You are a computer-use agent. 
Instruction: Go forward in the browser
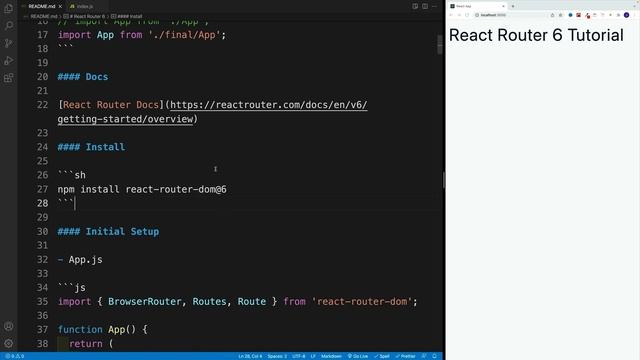[459, 15]
